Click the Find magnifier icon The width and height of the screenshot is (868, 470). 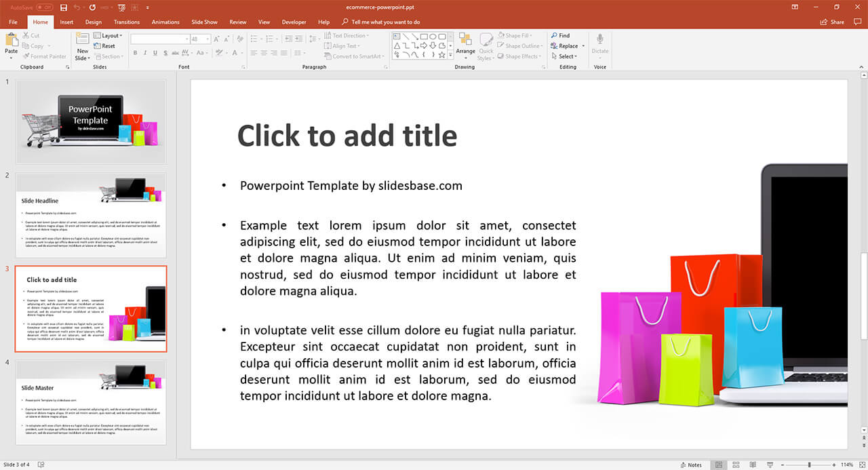coord(555,35)
